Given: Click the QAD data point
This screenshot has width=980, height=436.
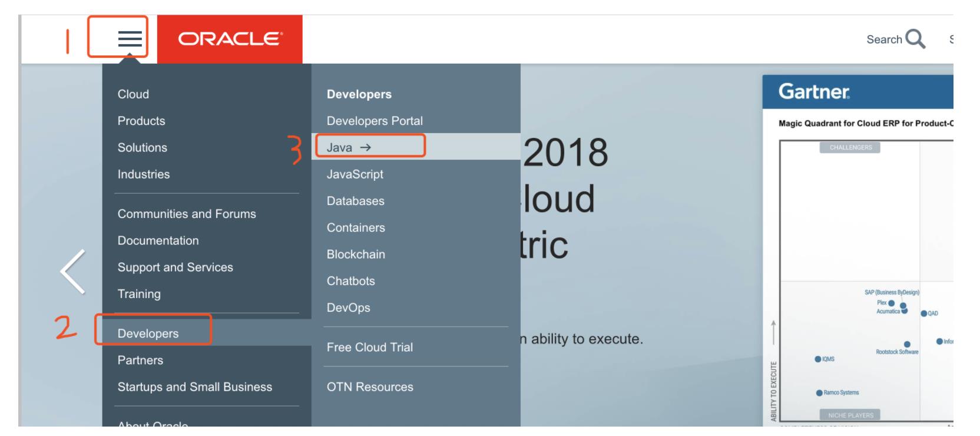Looking at the screenshot, I should pyautogui.click(x=924, y=313).
